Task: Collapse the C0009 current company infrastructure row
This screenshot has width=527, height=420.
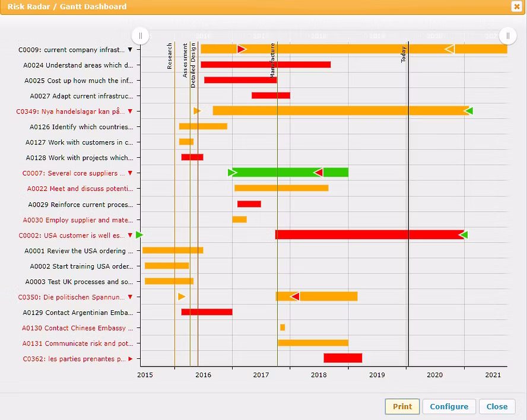Action: click(x=130, y=49)
